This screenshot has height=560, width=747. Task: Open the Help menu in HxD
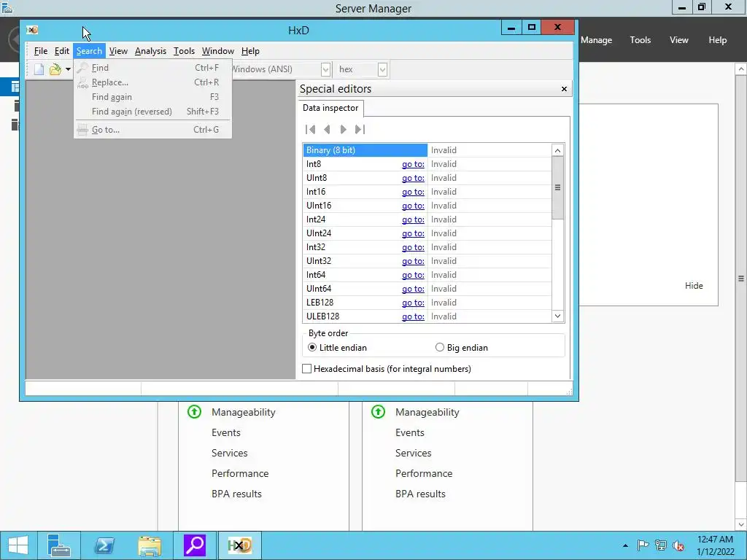click(250, 51)
